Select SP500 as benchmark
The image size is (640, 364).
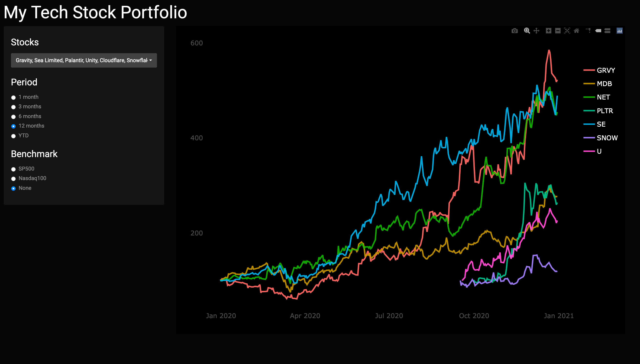coord(13,169)
